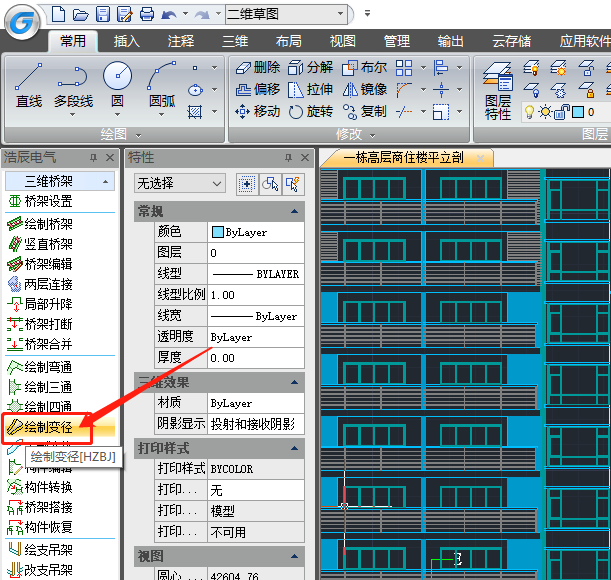Click the print icon in quick access toolbar
The width and height of the screenshot is (611, 580).
146,14
